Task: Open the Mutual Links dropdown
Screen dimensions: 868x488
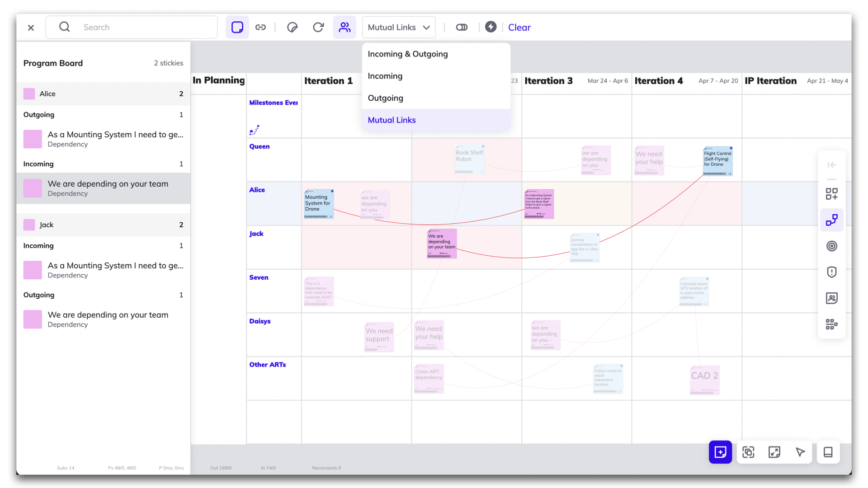Action: [x=398, y=27]
